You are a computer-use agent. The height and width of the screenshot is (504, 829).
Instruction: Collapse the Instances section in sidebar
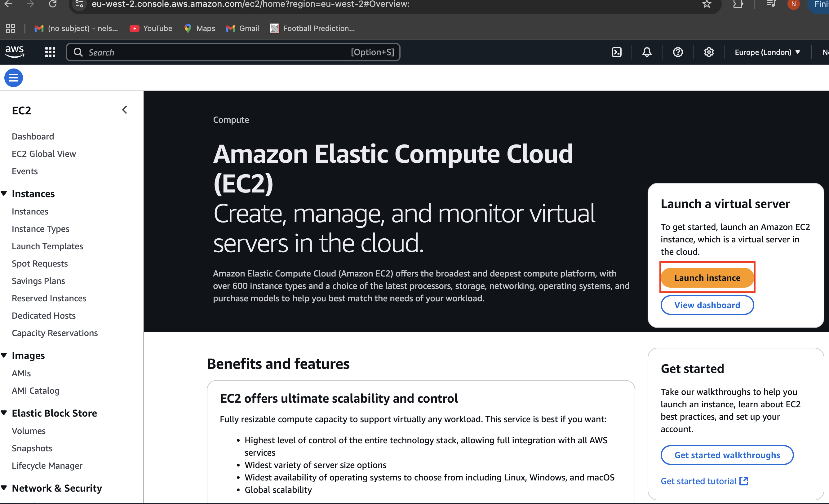(4, 193)
